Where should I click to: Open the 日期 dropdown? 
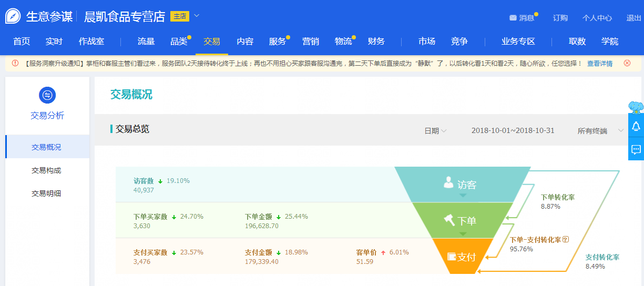(435, 130)
